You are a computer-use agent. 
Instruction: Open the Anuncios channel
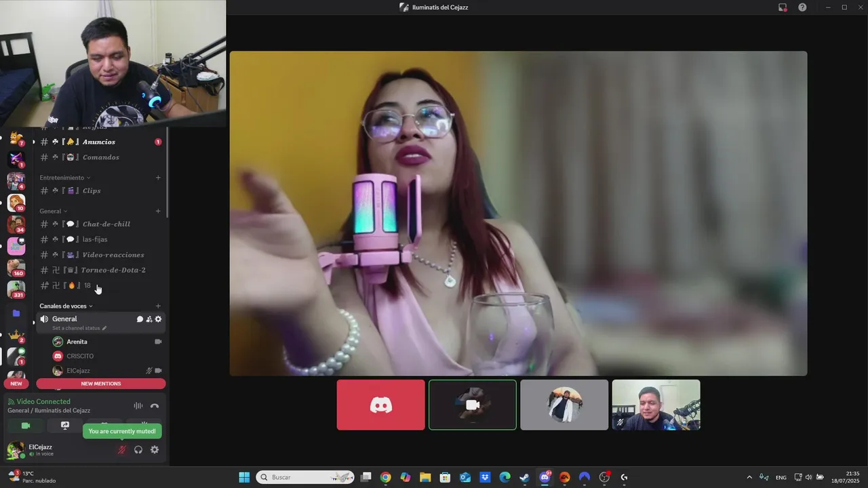click(x=100, y=142)
